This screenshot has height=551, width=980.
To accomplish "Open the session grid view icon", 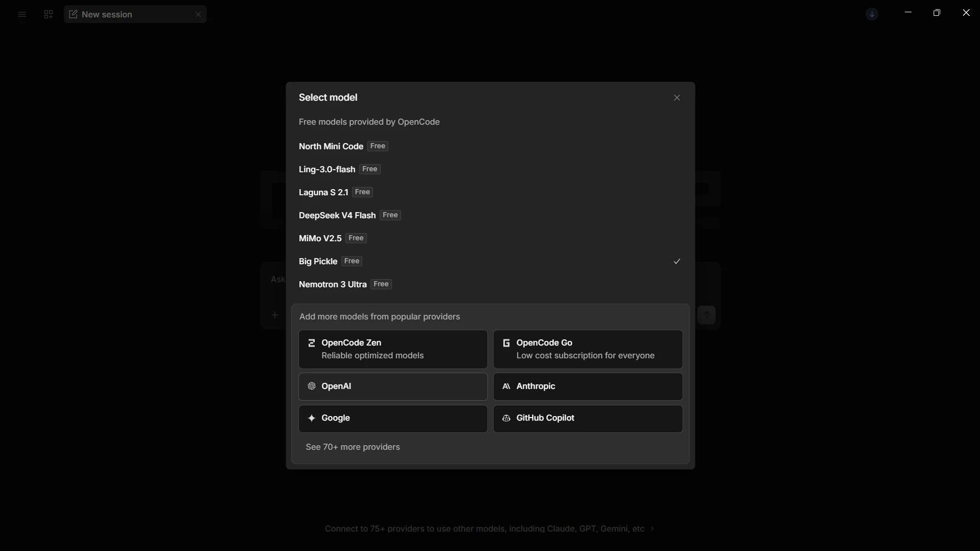I will pos(49,14).
